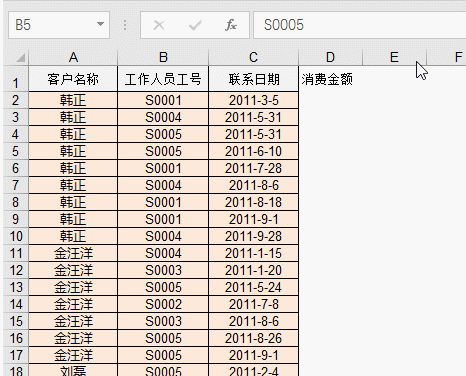Select column D header
The height and width of the screenshot is (376, 466).
pyautogui.click(x=330, y=57)
